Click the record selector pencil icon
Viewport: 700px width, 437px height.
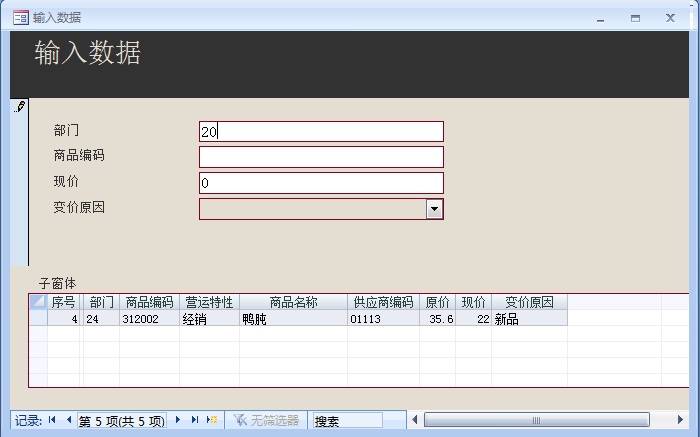pos(20,107)
